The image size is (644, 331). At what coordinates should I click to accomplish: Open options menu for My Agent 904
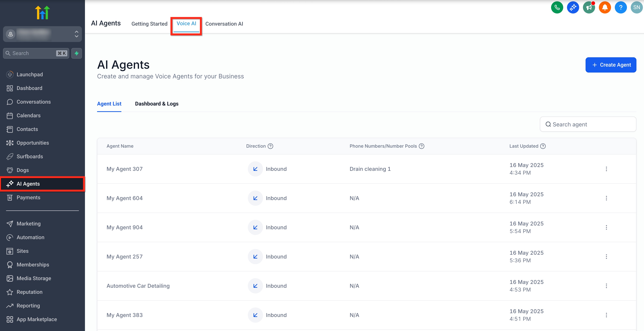[x=606, y=227]
